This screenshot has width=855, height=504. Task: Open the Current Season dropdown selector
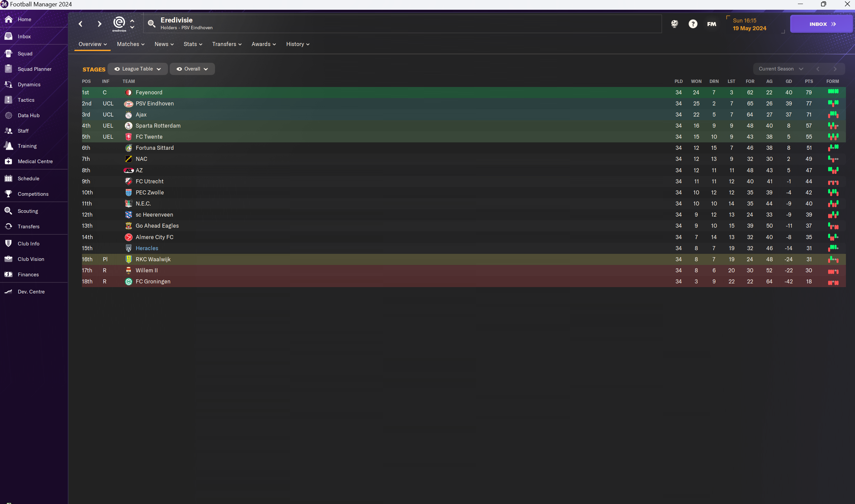click(x=779, y=68)
